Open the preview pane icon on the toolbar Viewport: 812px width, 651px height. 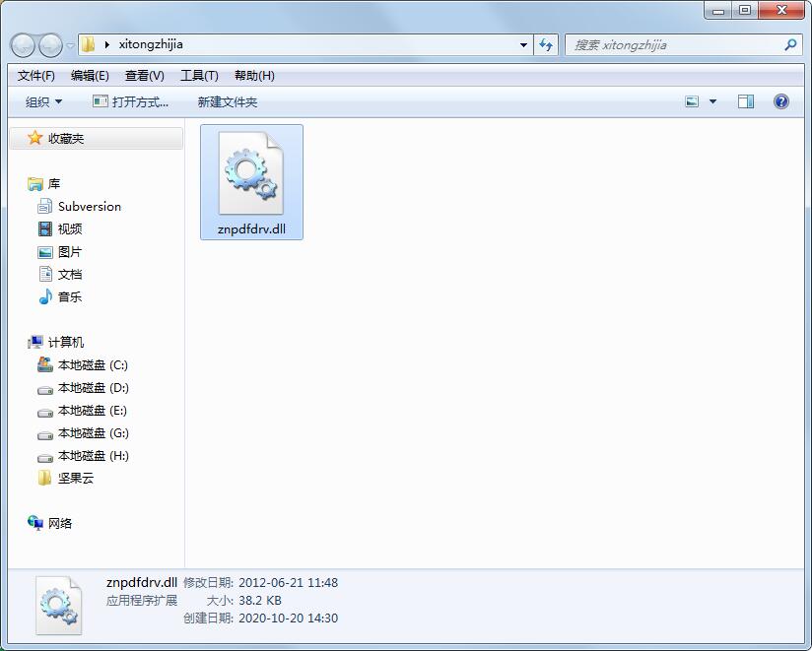pos(745,100)
